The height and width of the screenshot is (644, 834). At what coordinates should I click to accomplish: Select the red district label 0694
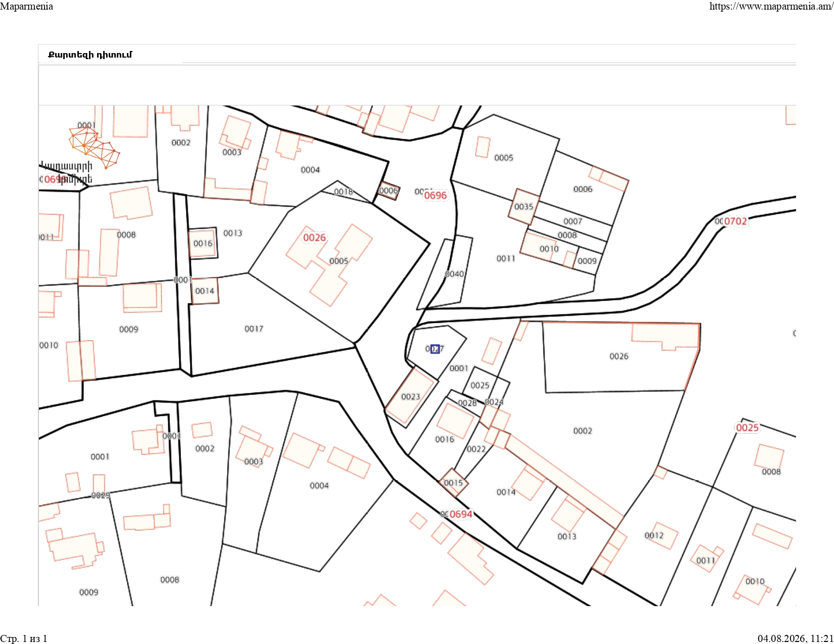tap(461, 514)
